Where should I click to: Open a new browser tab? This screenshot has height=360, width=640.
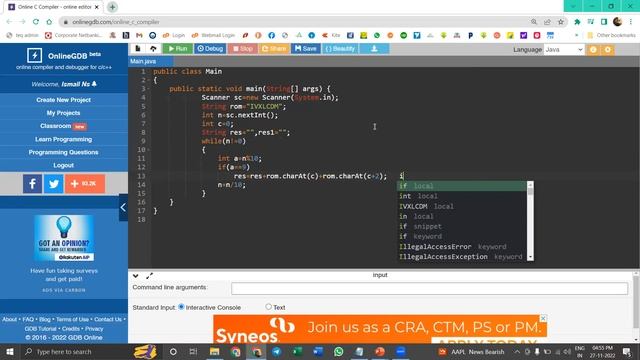[112, 7]
